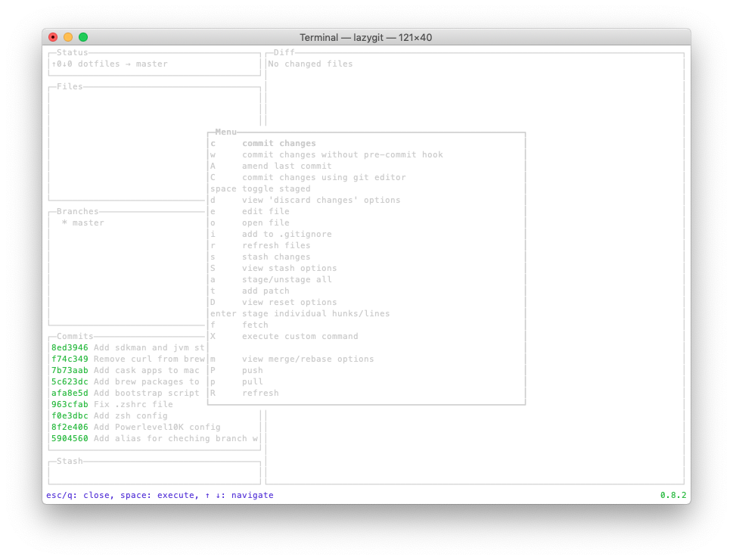The height and width of the screenshot is (560, 733).
Task: Click the version number 0.8.2
Action: [x=673, y=495]
